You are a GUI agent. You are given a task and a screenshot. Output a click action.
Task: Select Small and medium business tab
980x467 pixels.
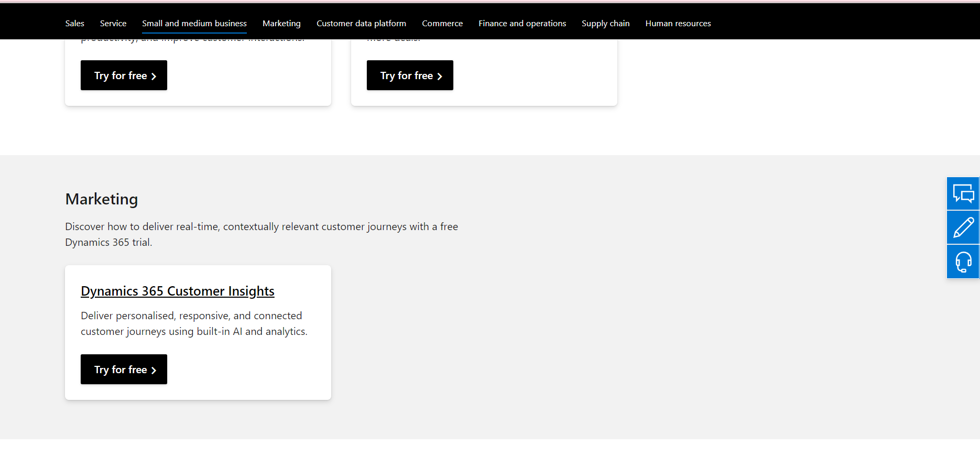(x=194, y=24)
